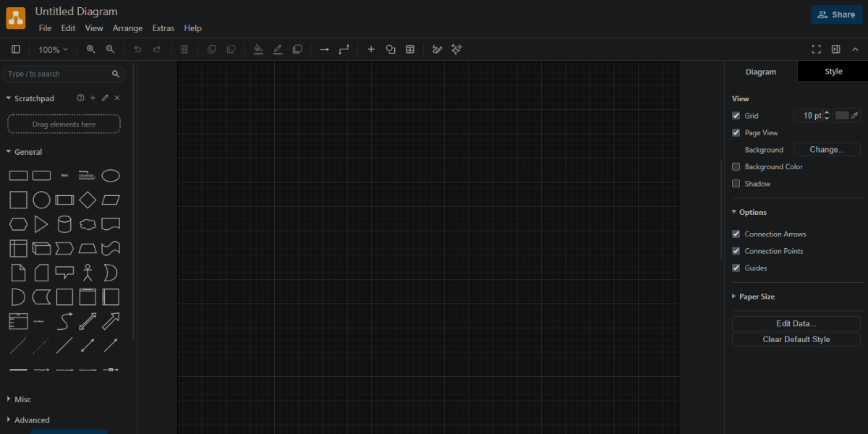This screenshot has height=434, width=868.
Task: Enable the Background Color checkbox
Action: [x=736, y=166]
